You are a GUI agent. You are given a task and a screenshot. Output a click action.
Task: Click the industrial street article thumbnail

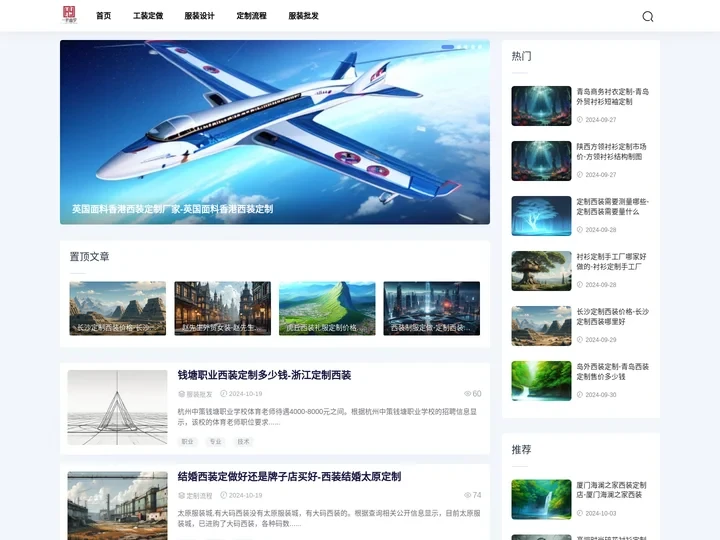(118, 506)
